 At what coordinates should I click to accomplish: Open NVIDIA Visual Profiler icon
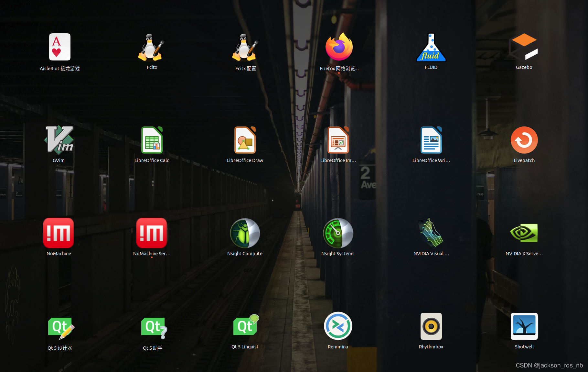coord(431,233)
